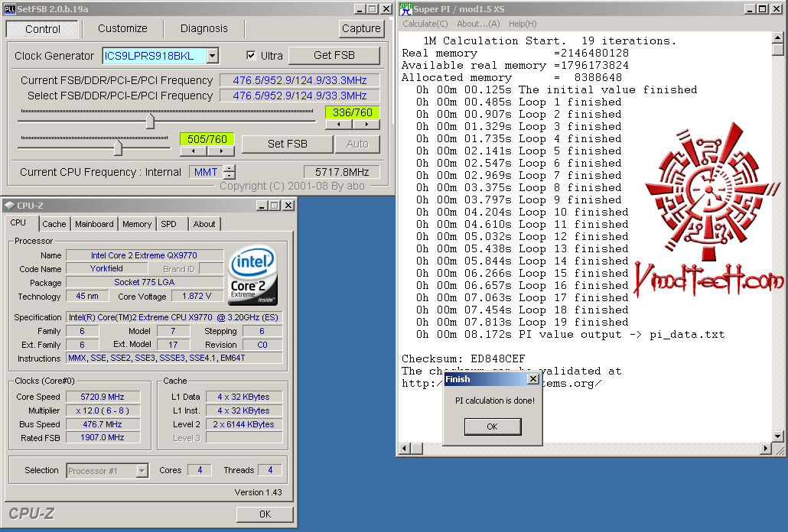Click the Super PI title bar icon
Screen dimensions: 788x532
pos(406,9)
